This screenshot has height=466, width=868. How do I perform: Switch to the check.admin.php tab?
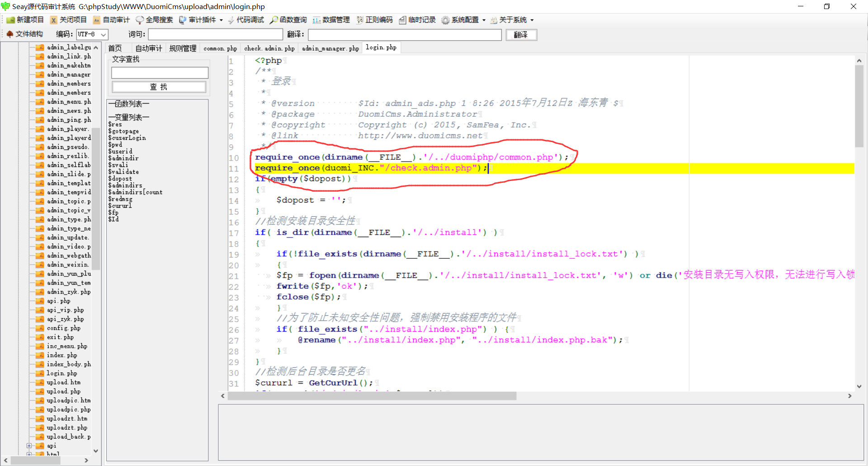click(269, 48)
